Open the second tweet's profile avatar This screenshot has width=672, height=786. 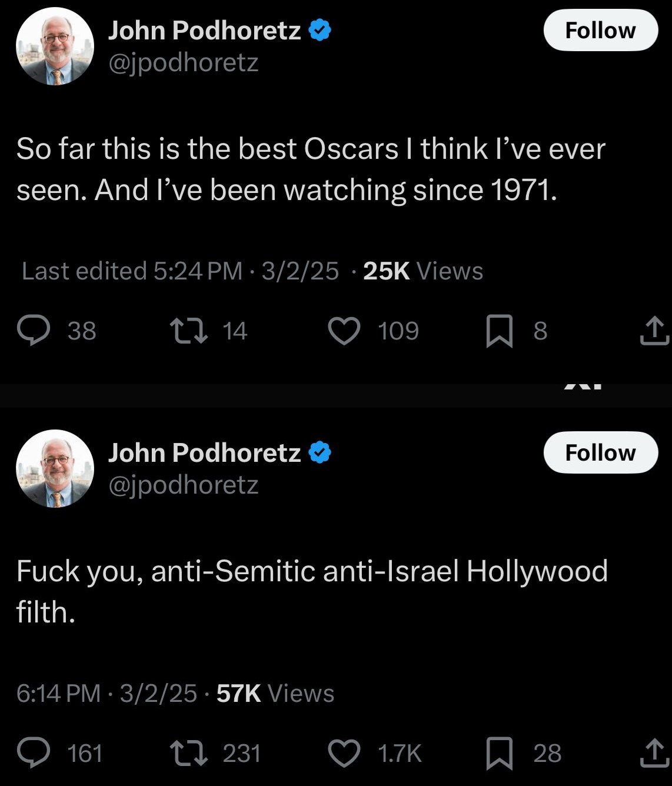(x=55, y=469)
